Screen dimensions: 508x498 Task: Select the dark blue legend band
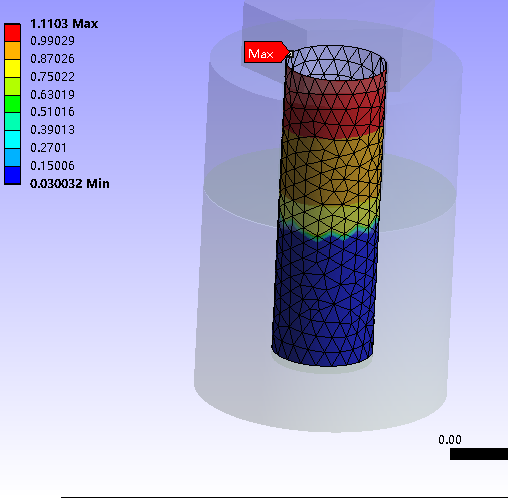(12, 175)
